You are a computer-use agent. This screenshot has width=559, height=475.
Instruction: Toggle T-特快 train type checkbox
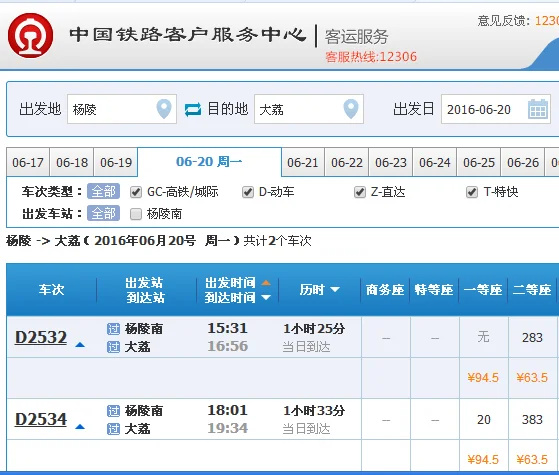click(x=472, y=192)
